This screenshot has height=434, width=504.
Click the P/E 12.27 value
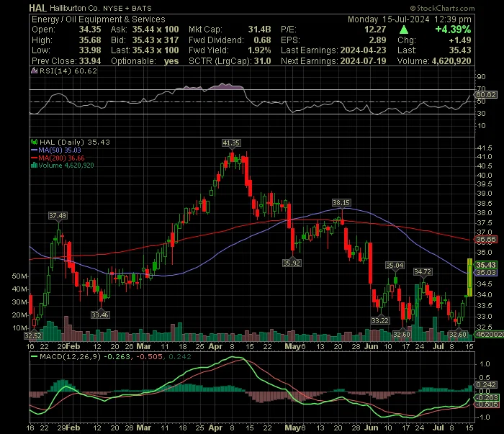point(375,30)
